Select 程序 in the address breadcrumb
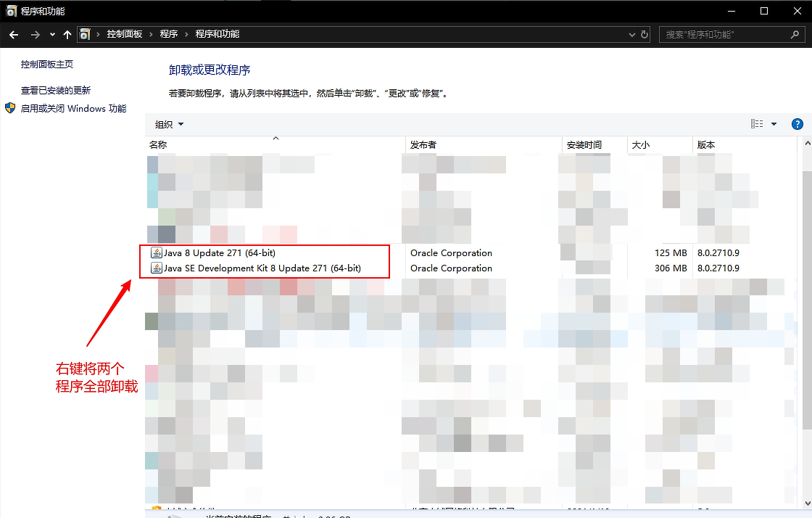The image size is (812, 518). tap(169, 34)
